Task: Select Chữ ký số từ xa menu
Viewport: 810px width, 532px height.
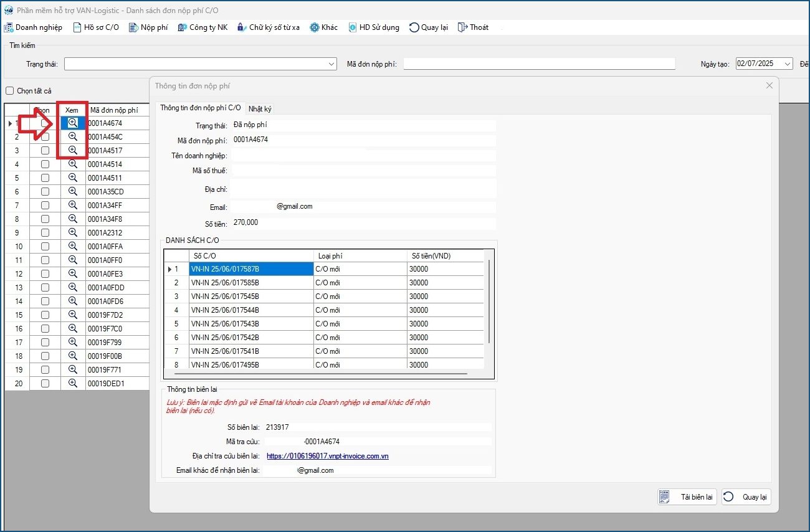Action: point(269,27)
